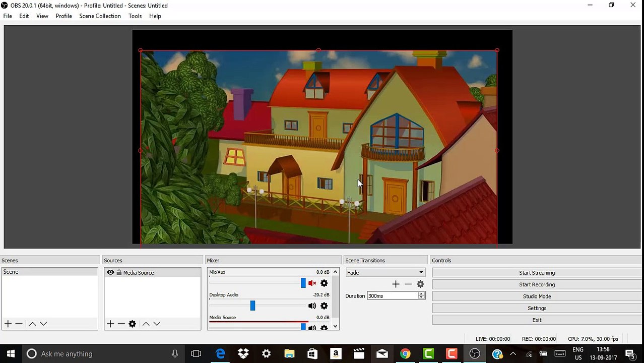Add a new source with the plus icon
Viewport: 644px width, 363px height.
(x=110, y=324)
